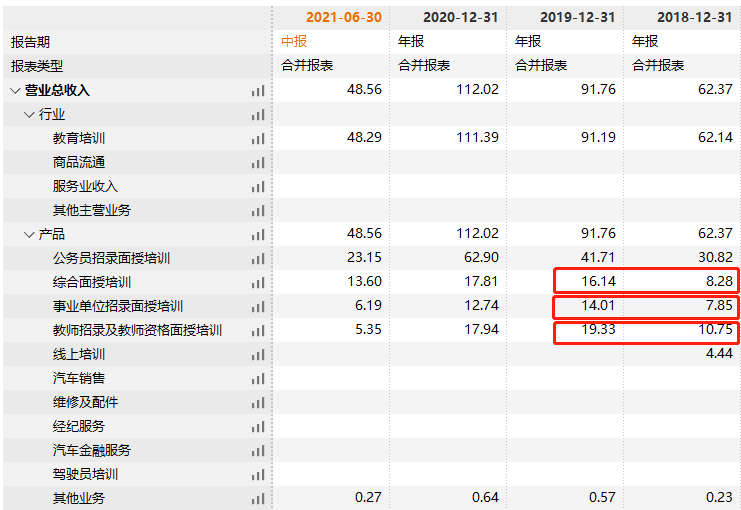Click chart icon for 公务员招录面授培训

(258, 258)
